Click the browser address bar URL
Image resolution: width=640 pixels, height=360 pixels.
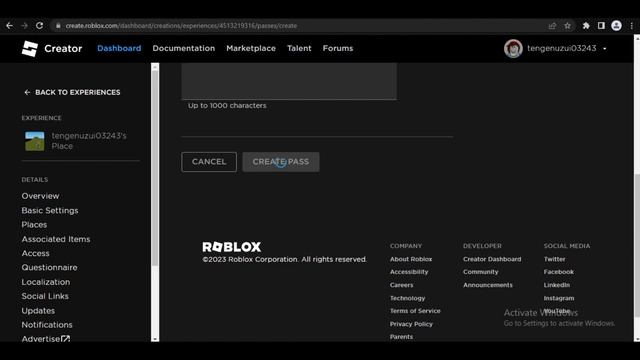click(181, 26)
